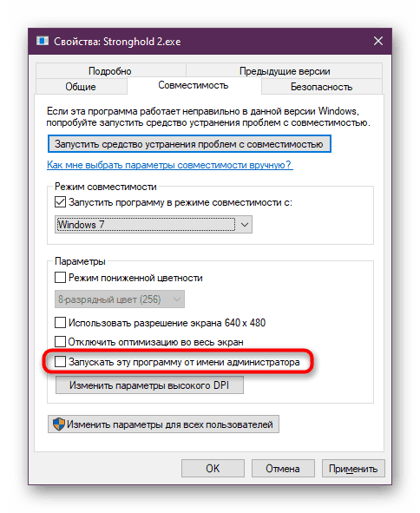Viewport: 420px width, 513px height.
Task: Check the 640 x 480 screen resolution option
Action: [60, 323]
